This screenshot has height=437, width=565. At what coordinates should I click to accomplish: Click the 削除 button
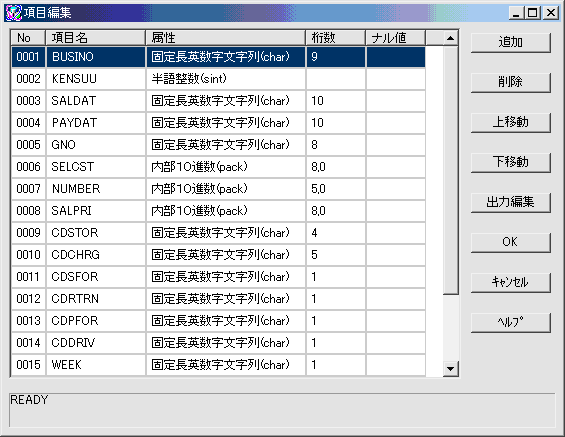tap(511, 83)
